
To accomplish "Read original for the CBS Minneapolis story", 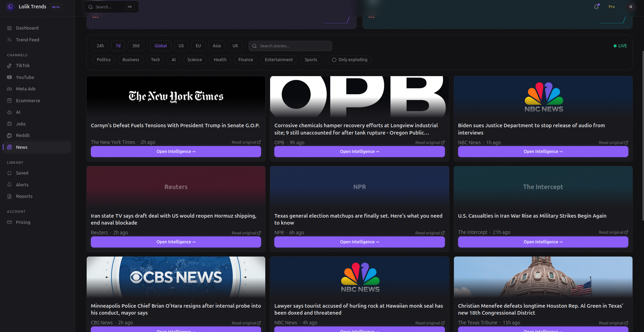I will pyautogui.click(x=246, y=323).
